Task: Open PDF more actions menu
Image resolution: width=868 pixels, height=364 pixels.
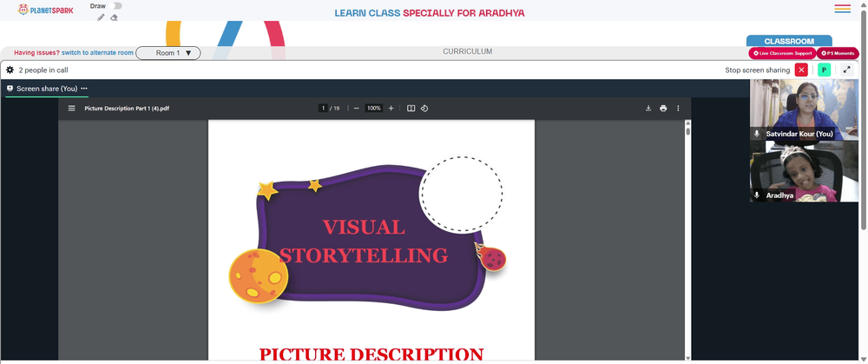Action: pos(678,108)
